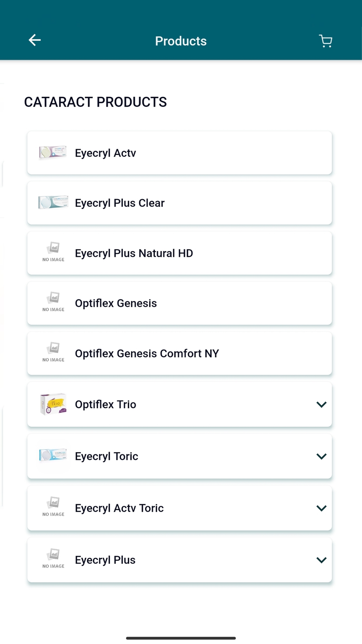Screen dimensions: 362x644
Task: Choose Eyecryl Plus Natural HD item
Action: [x=134, y=253]
